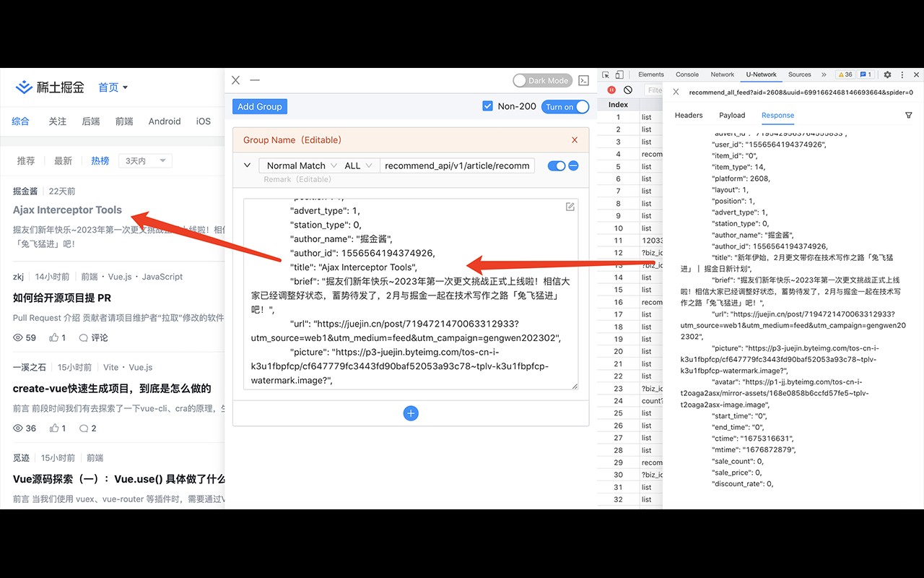Open the ALL method dropdown
924x578 pixels.
pos(359,165)
